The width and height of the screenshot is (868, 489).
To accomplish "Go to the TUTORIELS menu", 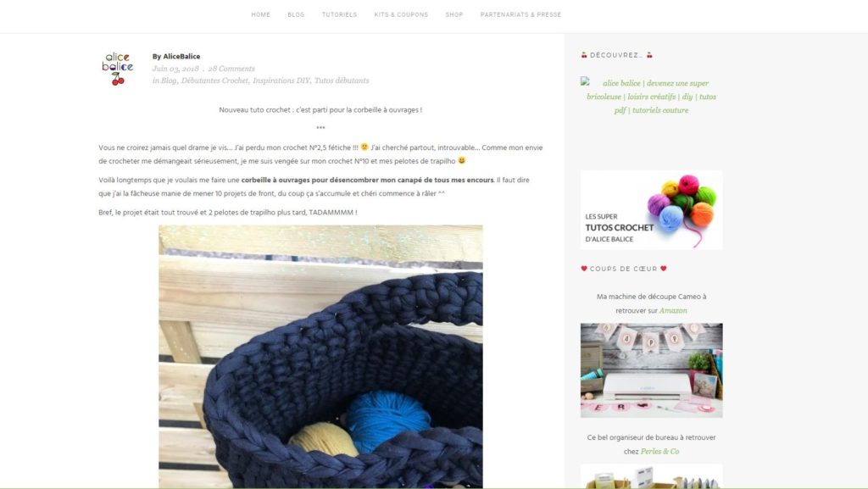I will tap(339, 15).
